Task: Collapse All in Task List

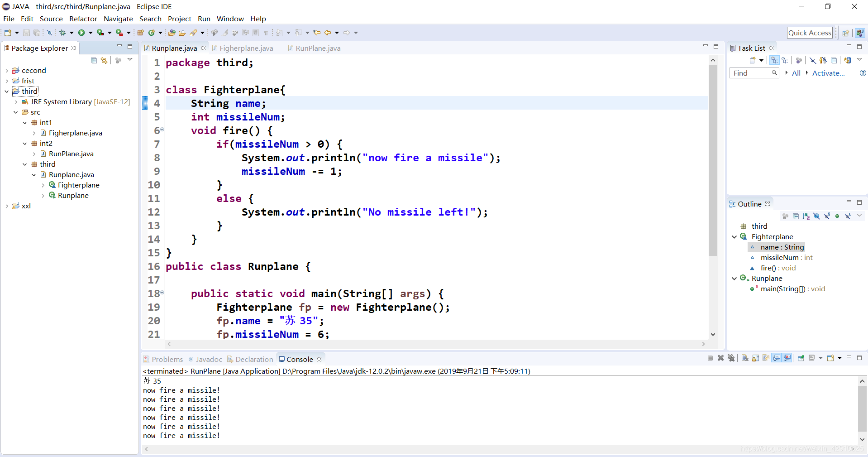Action: coord(834,60)
